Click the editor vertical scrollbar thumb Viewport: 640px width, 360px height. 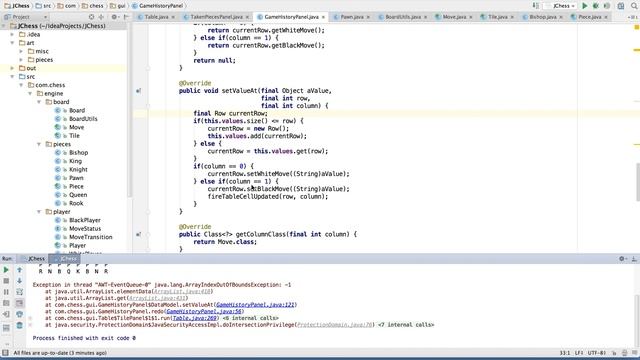point(637,182)
